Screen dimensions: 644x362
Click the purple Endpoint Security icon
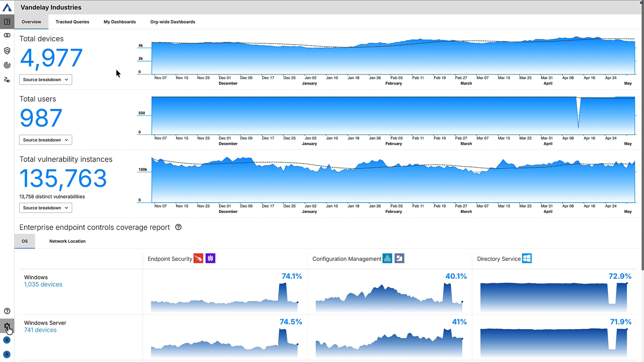[210, 258]
